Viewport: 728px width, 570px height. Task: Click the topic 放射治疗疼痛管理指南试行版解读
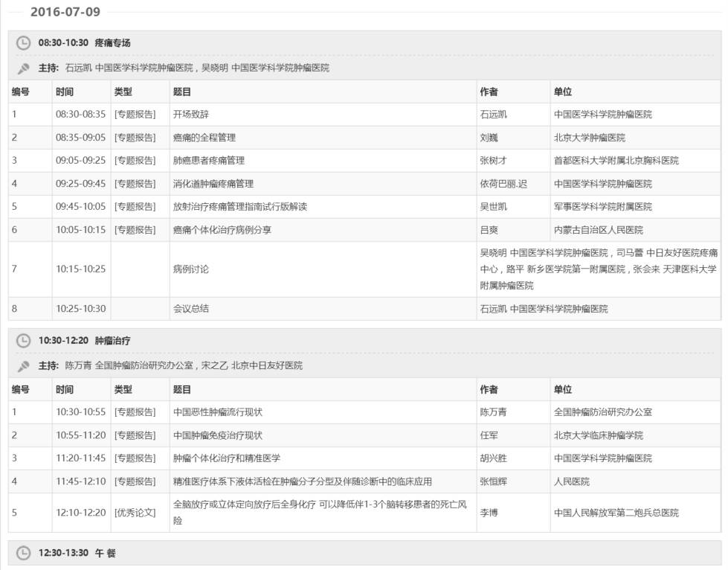coord(240,206)
